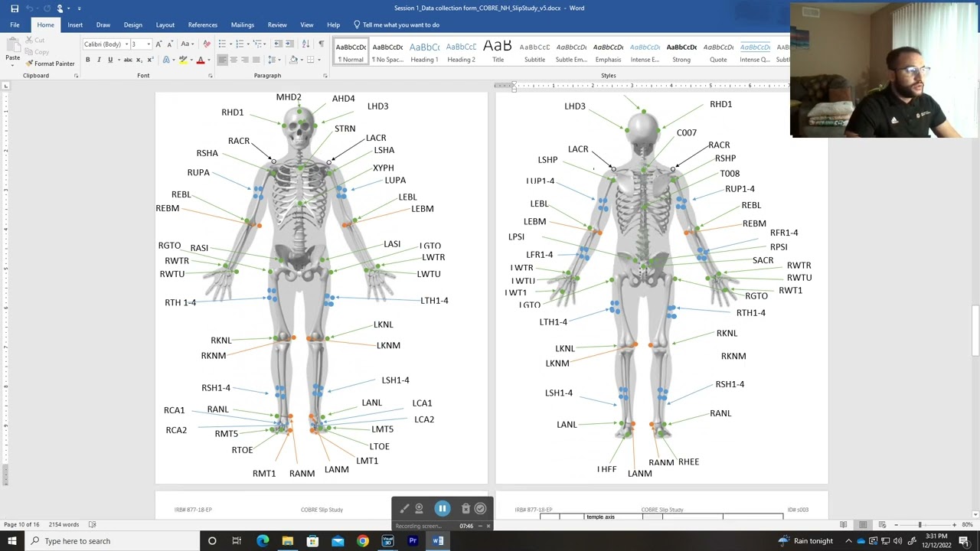Pause the screen recording
Image resolution: width=980 pixels, height=551 pixels.
pyautogui.click(x=443, y=509)
